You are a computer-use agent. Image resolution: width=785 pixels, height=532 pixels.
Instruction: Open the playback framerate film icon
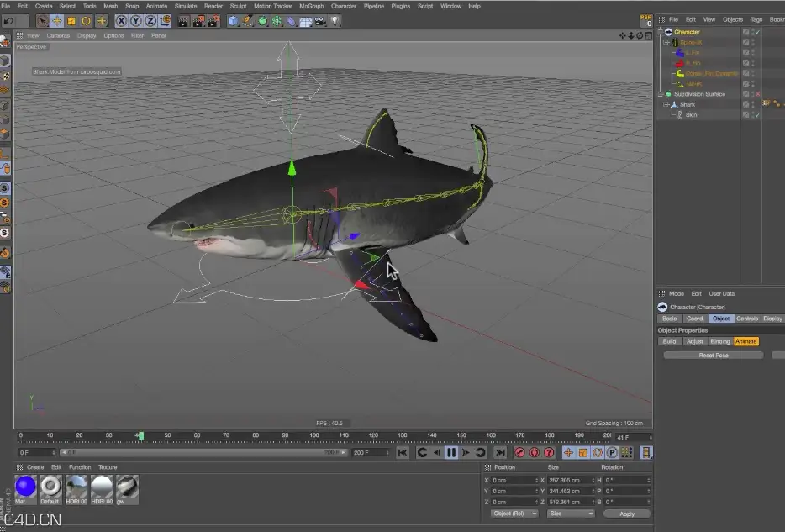click(645, 452)
